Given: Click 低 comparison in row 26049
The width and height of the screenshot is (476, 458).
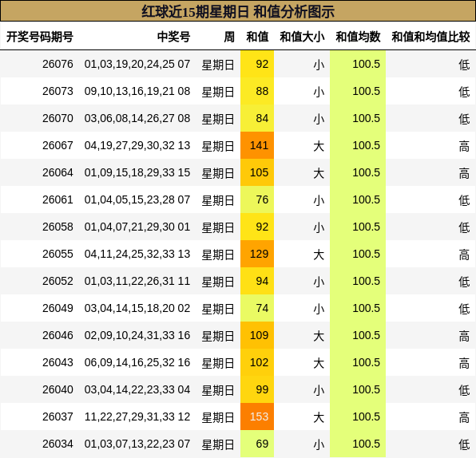Looking at the screenshot, I should pyautogui.click(x=465, y=309).
